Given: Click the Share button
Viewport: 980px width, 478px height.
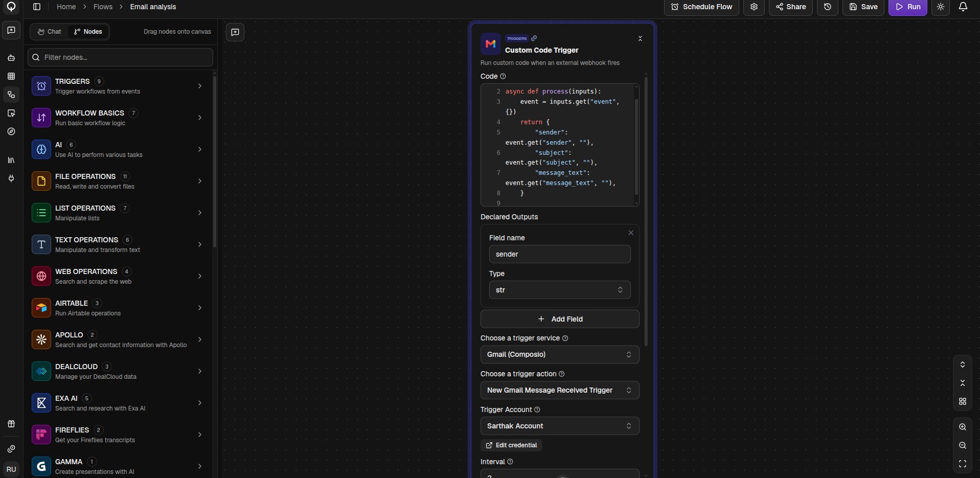Looking at the screenshot, I should click(791, 7).
